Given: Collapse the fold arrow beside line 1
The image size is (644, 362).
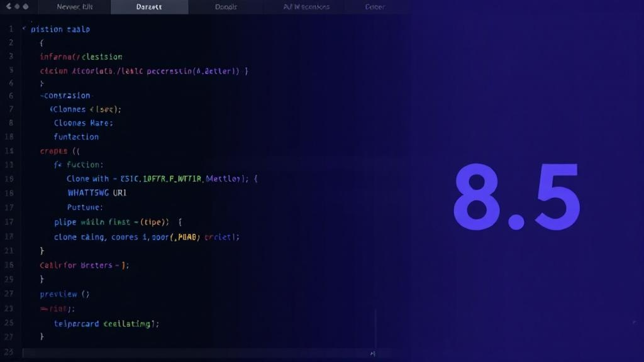Looking at the screenshot, I should pyautogui.click(x=24, y=29).
